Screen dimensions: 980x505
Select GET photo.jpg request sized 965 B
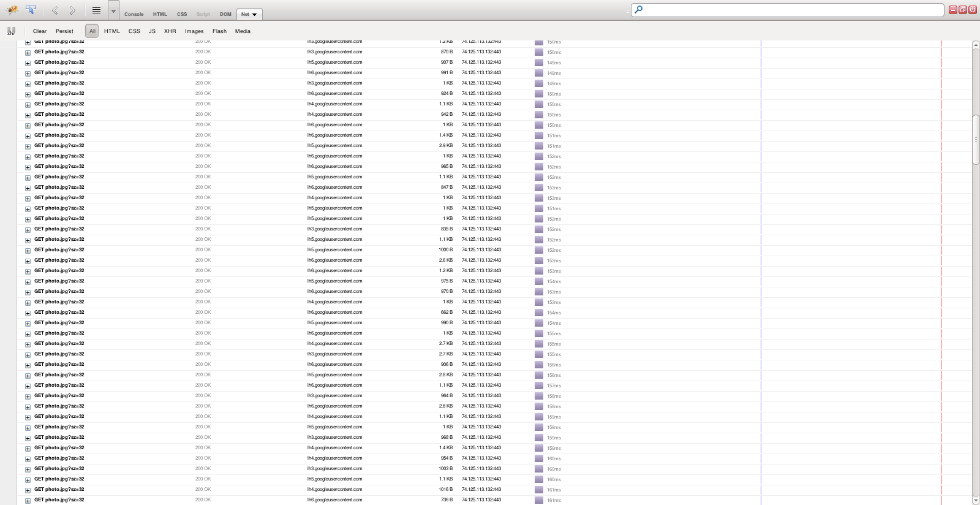point(59,167)
